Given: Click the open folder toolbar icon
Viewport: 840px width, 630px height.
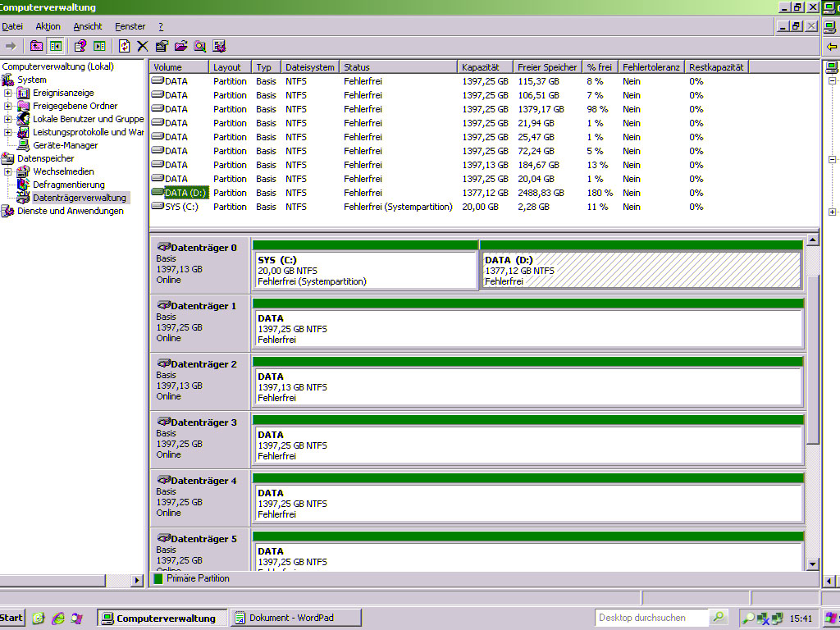Looking at the screenshot, I should (180, 46).
